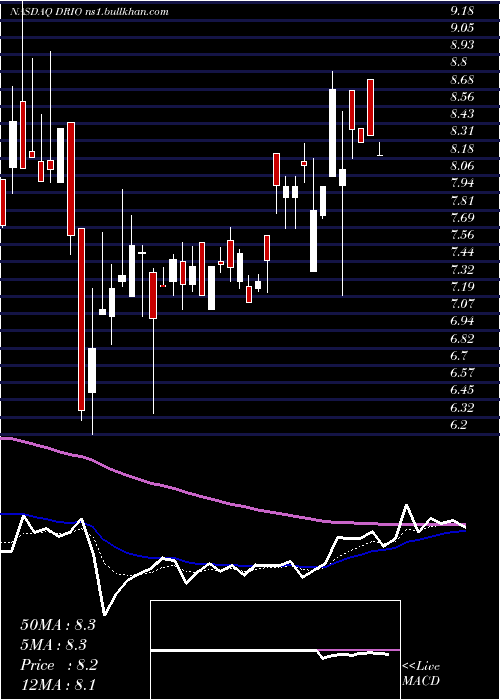
Task: Click the 6.32 price axis label
Action: tap(462, 408)
